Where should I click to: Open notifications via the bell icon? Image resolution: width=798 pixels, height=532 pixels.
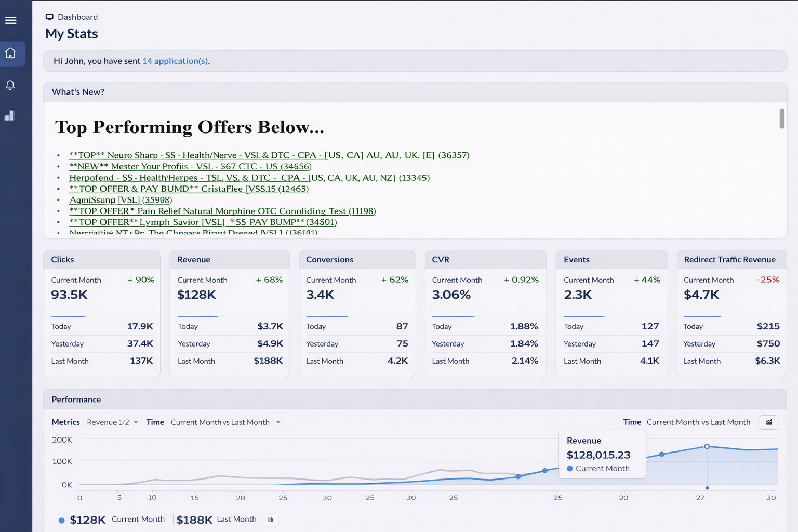[x=10, y=85]
